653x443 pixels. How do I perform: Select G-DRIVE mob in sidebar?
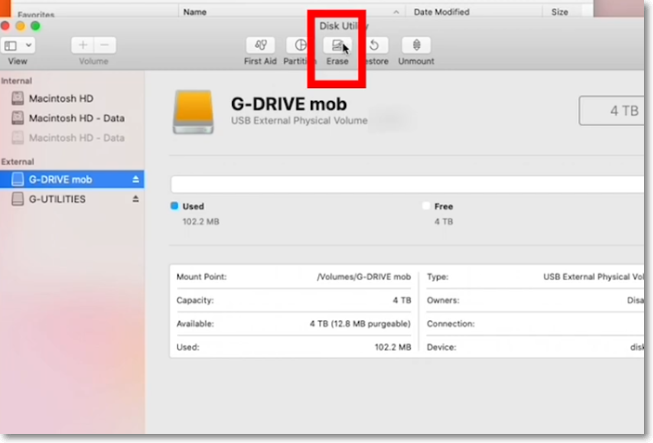(x=72, y=179)
